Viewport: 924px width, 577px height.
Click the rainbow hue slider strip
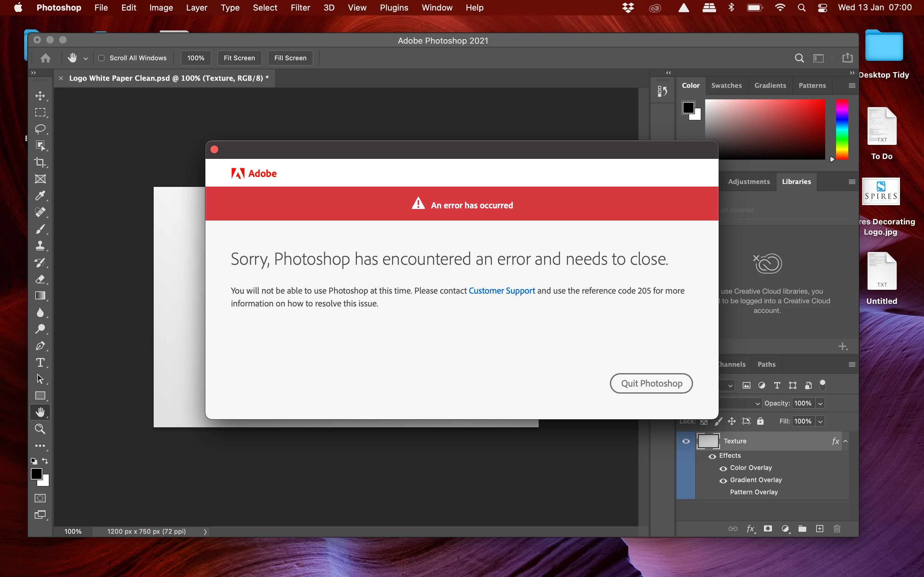842,129
